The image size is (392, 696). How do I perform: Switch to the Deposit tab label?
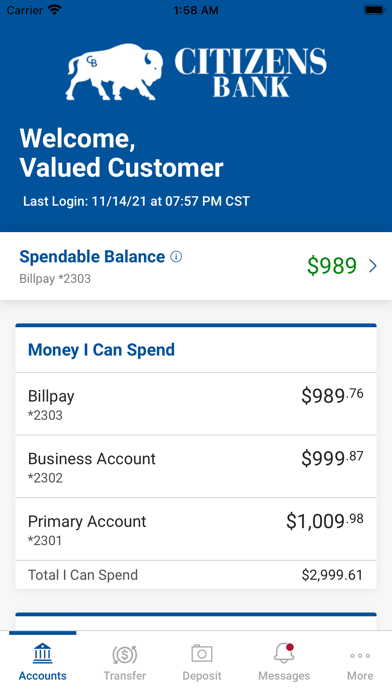tap(202, 676)
